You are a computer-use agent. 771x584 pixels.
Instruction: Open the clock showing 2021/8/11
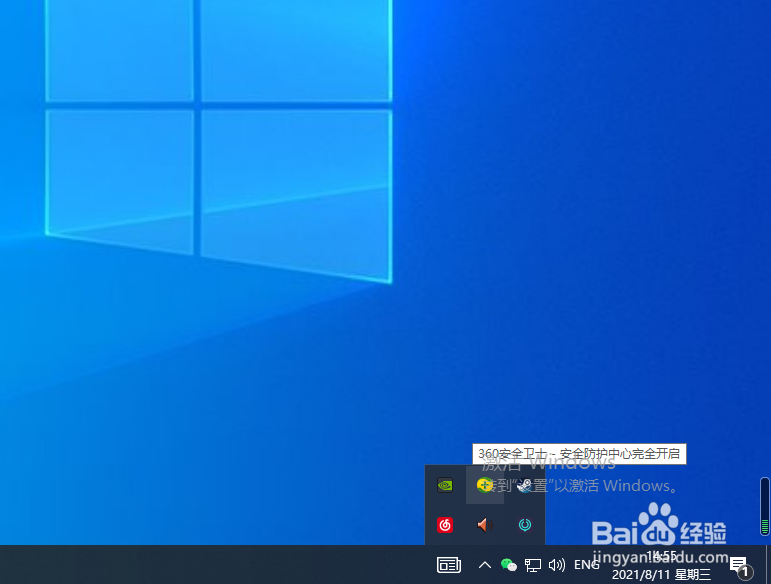tap(661, 565)
